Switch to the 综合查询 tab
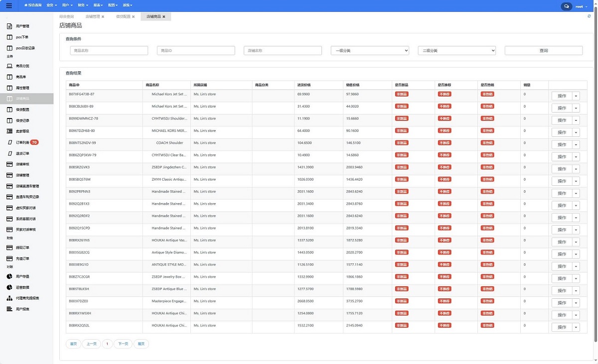The image size is (598, 364). point(67,17)
